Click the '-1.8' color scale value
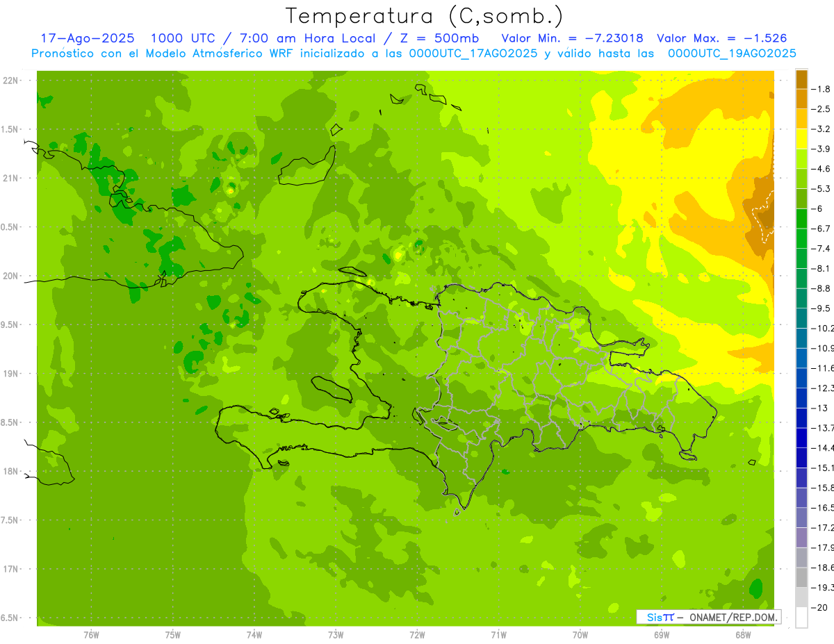The image size is (834, 644). point(821,89)
